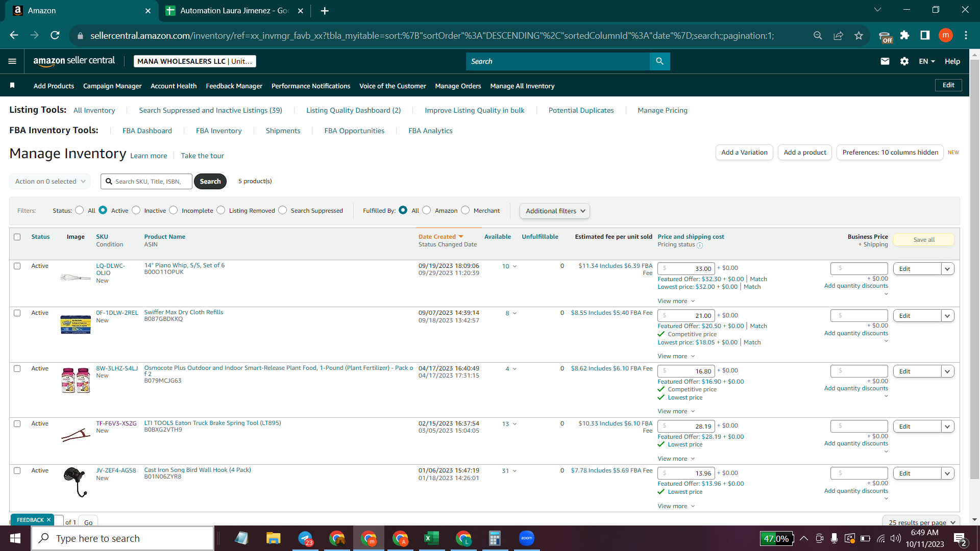Click the Pricing status info icon

click(x=700, y=245)
